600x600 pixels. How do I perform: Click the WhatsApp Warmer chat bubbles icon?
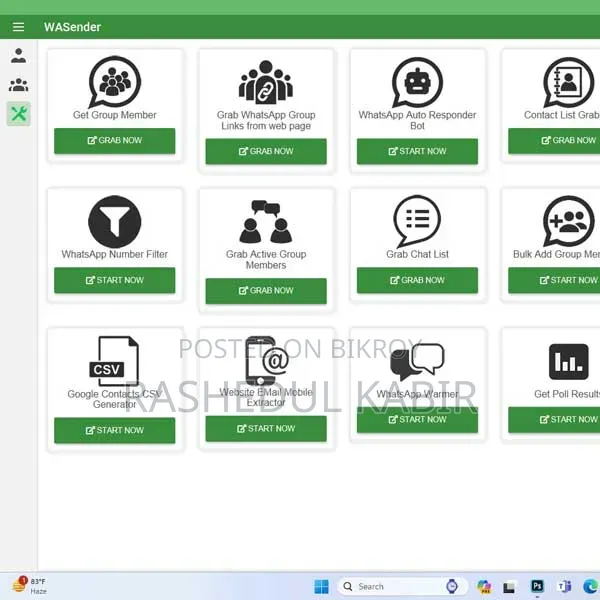click(417, 361)
